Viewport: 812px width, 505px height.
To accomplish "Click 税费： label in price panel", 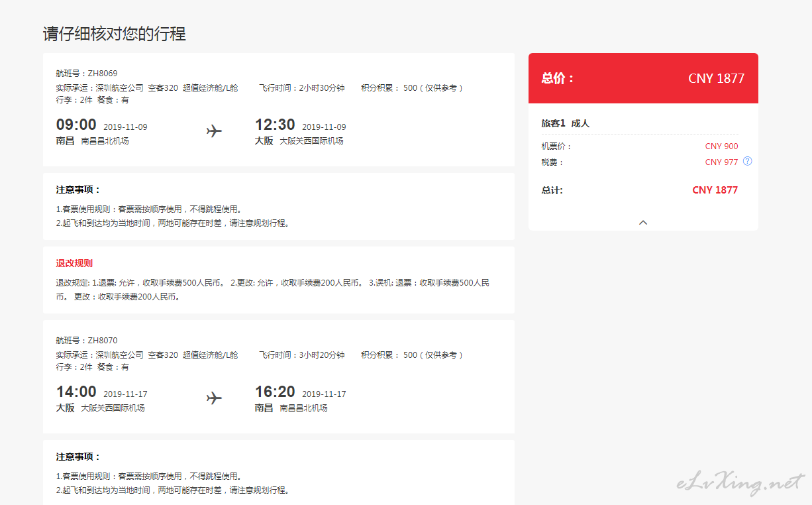I will pyautogui.click(x=552, y=162).
